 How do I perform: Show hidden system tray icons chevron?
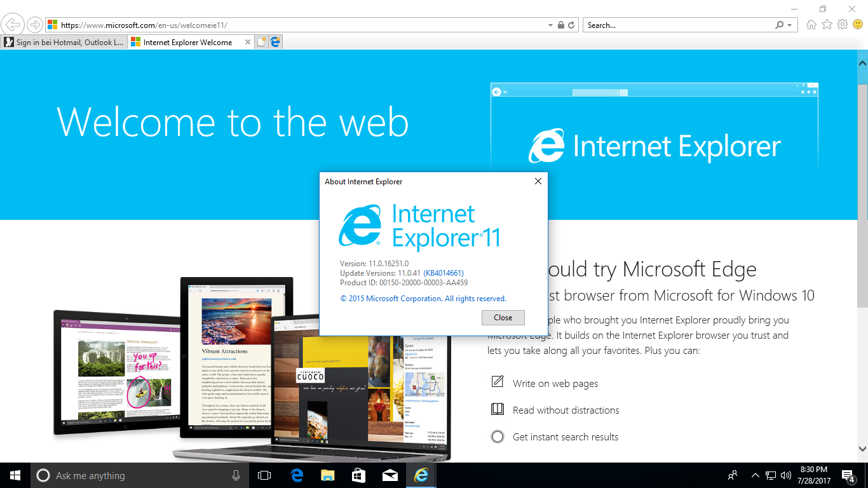pos(755,475)
